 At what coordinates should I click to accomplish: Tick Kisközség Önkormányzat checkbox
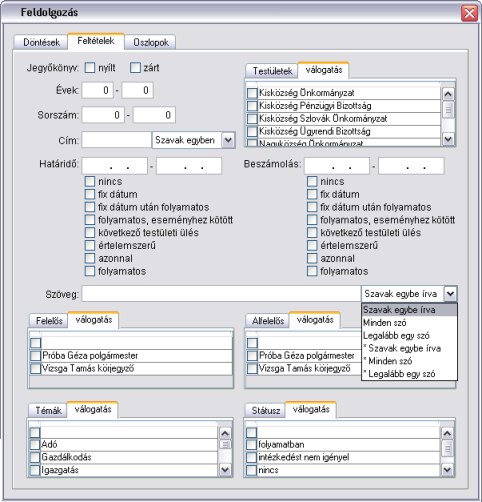tap(252, 93)
